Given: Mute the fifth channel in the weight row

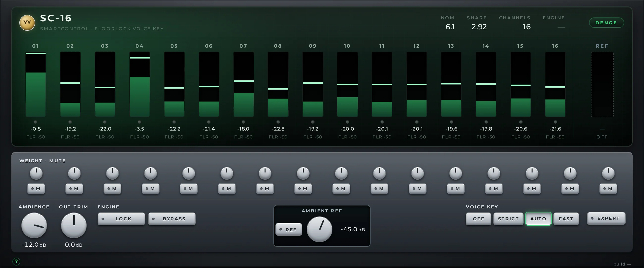Looking at the screenshot, I should (189, 189).
